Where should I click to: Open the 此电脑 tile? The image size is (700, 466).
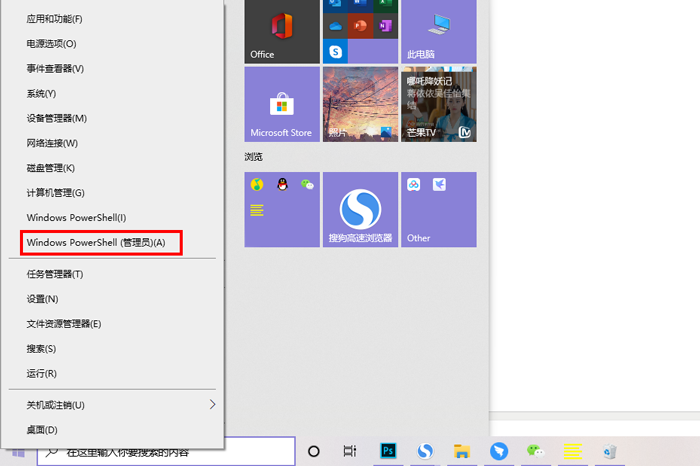coord(438,31)
